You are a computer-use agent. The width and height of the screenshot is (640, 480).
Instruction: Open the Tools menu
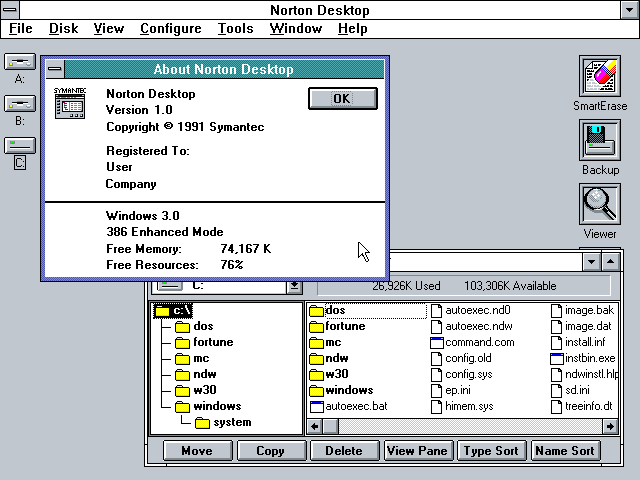pos(235,29)
